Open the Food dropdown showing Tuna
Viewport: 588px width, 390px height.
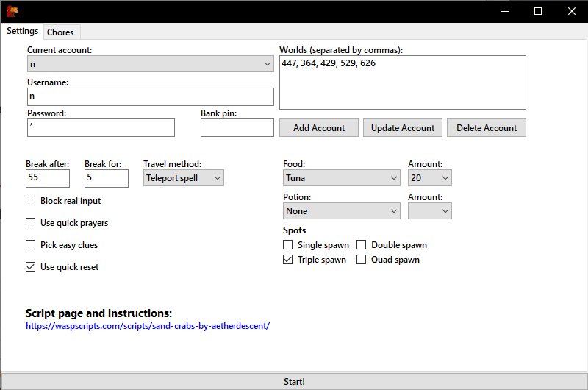(341, 178)
